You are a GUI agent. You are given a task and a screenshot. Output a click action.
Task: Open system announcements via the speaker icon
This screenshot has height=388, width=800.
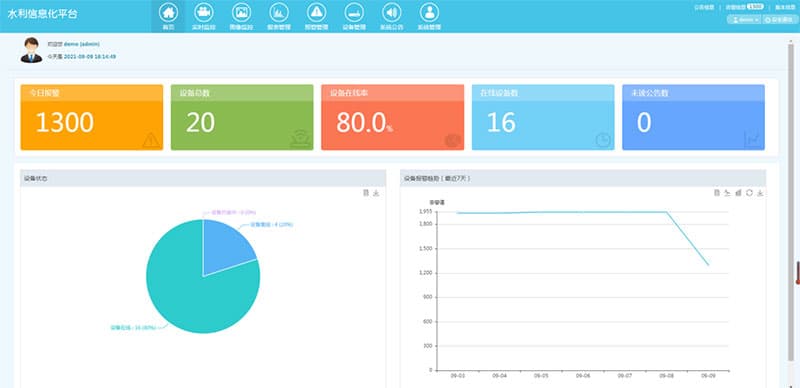391,12
